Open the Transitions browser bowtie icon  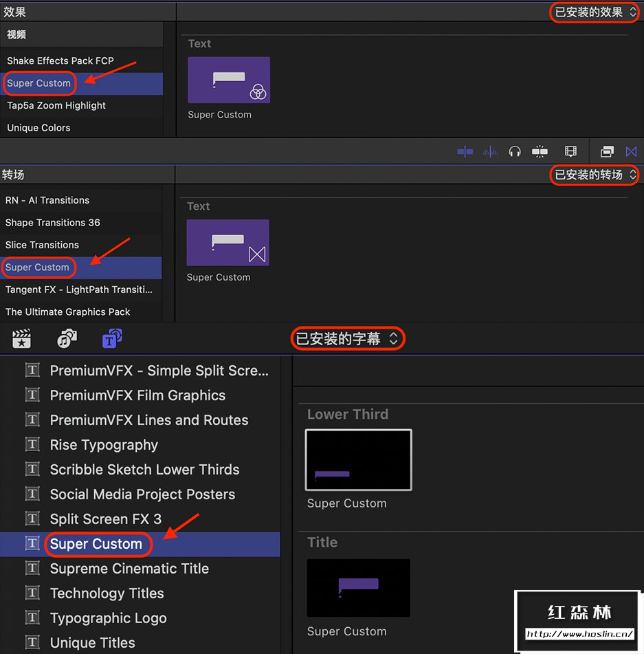pyautogui.click(x=631, y=151)
